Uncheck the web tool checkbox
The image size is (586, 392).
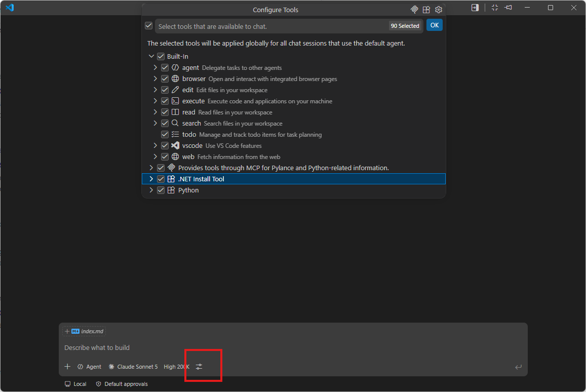pyautogui.click(x=165, y=156)
